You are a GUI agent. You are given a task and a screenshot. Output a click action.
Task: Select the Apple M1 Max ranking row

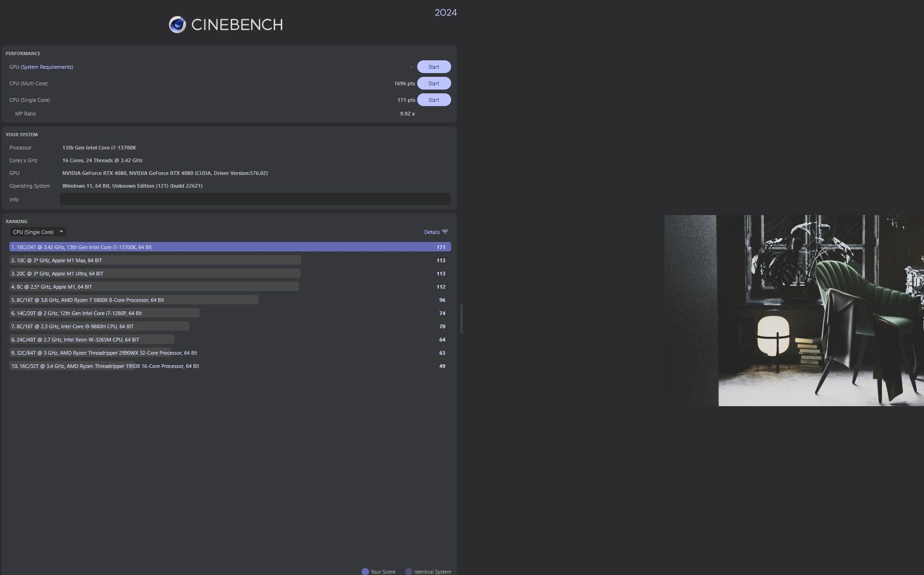pyautogui.click(x=230, y=260)
